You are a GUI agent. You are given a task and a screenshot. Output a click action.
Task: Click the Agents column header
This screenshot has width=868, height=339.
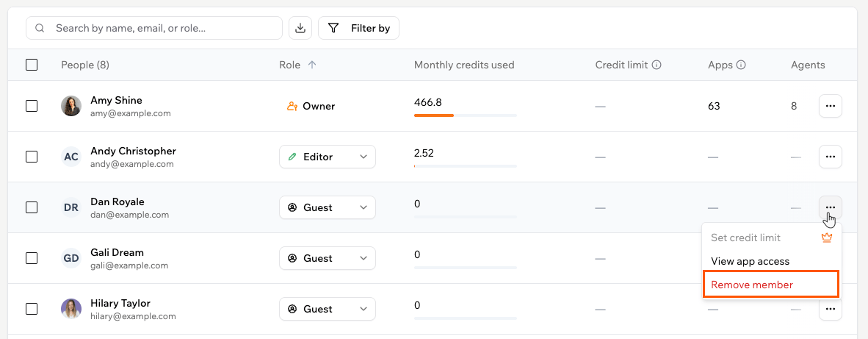[808, 65]
